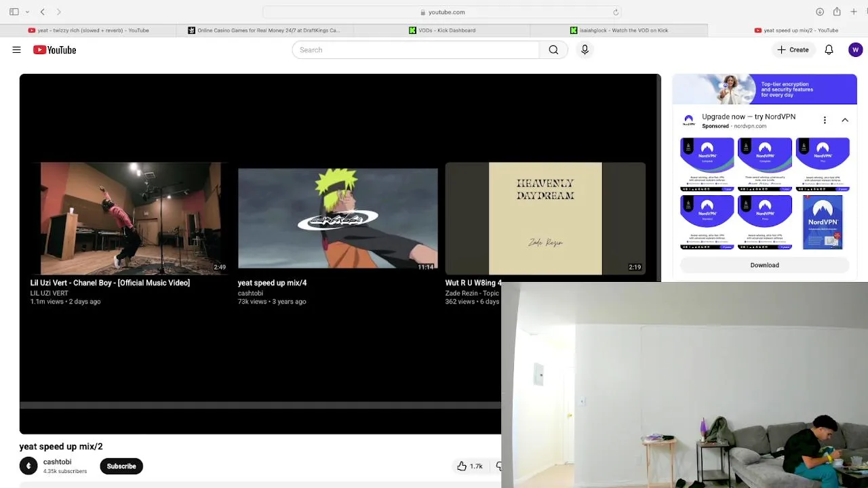Toggle Safari sidebar button
868x488 pixels.
[14, 12]
